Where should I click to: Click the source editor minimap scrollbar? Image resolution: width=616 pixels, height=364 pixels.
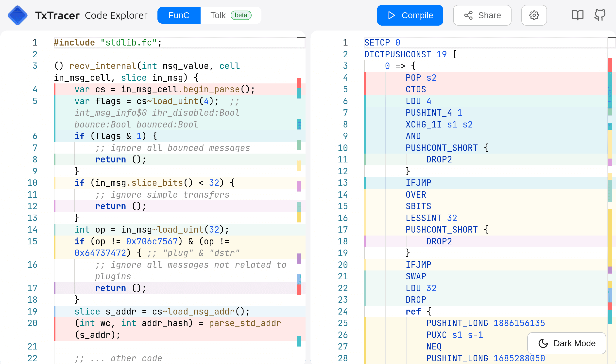[301, 200]
